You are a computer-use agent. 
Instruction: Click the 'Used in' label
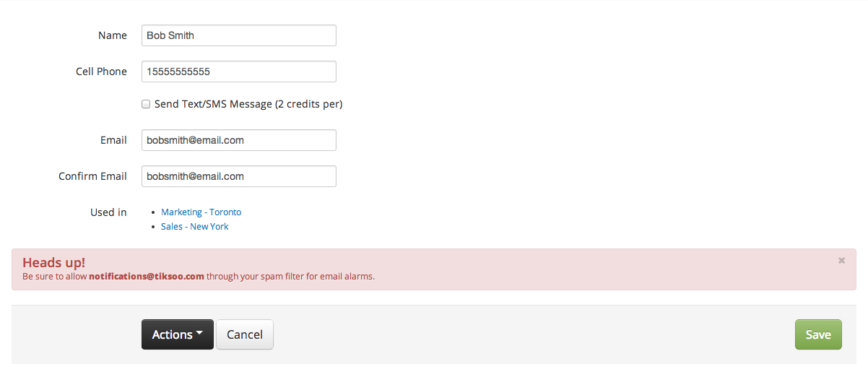click(x=108, y=212)
